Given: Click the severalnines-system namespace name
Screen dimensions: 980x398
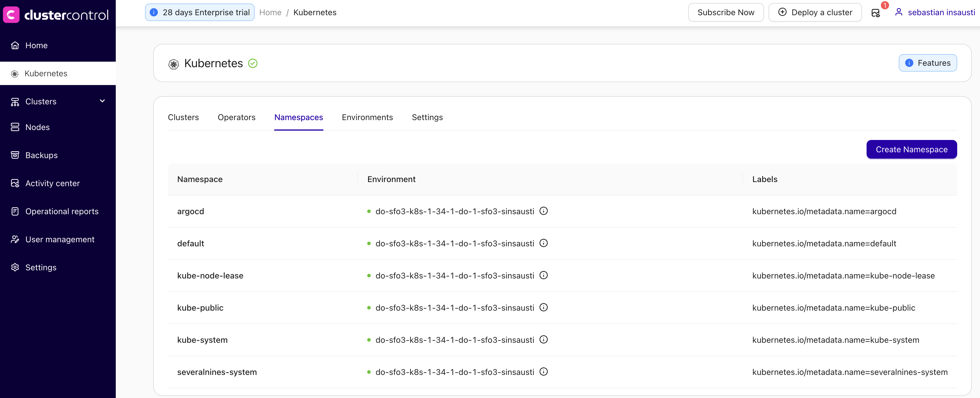Looking at the screenshot, I should 217,372.
